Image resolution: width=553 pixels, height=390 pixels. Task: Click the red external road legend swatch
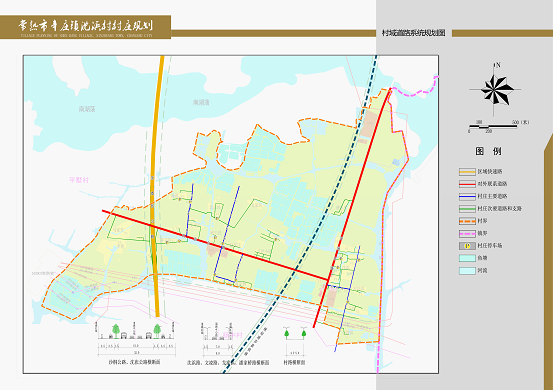(467, 184)
